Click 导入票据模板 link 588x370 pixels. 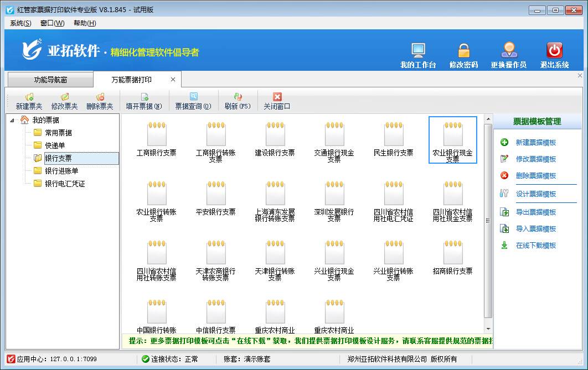click(x=536, y=229)
